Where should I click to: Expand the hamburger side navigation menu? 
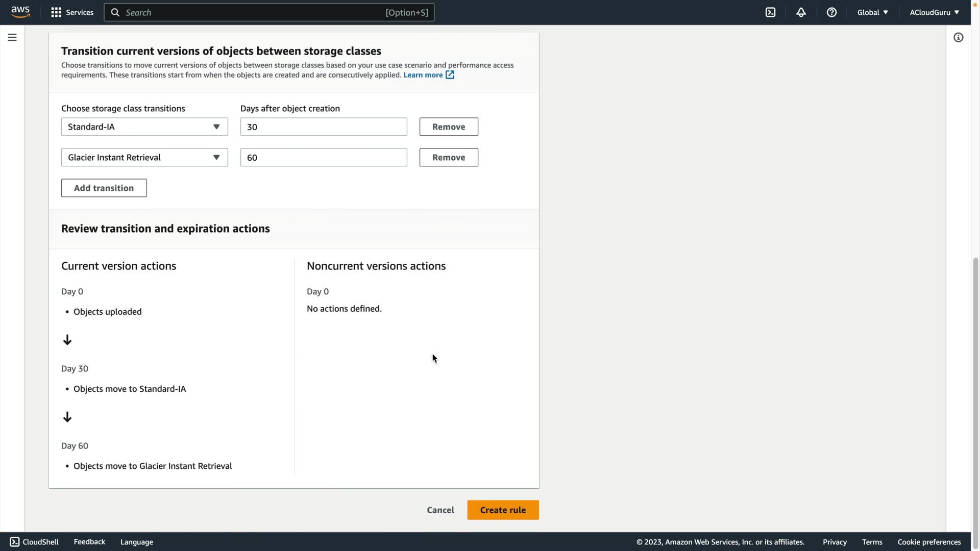click(x=12, y=37)
